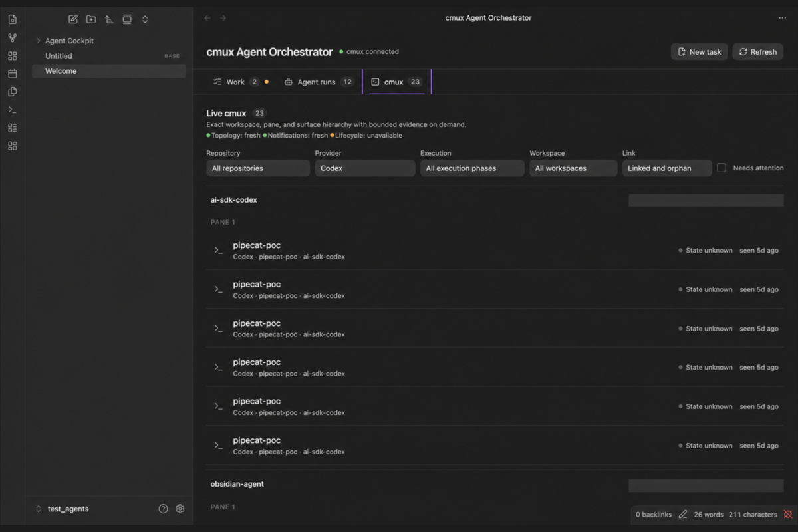The image size is (798, 532).
Task: Open the Link dropdown showing Linked and orphan
Action: pyautogui.click(x=667, y=168)
